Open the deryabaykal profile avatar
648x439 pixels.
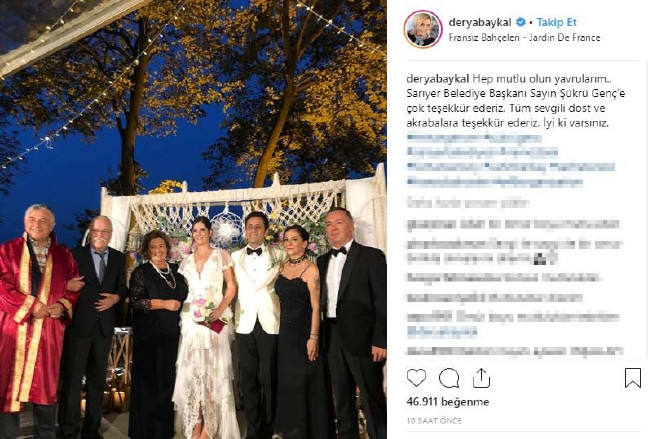[423, 29]
